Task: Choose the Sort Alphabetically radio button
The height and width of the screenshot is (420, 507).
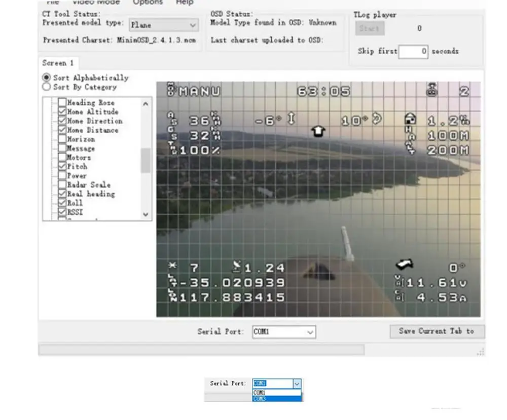Action: (47, 78)
